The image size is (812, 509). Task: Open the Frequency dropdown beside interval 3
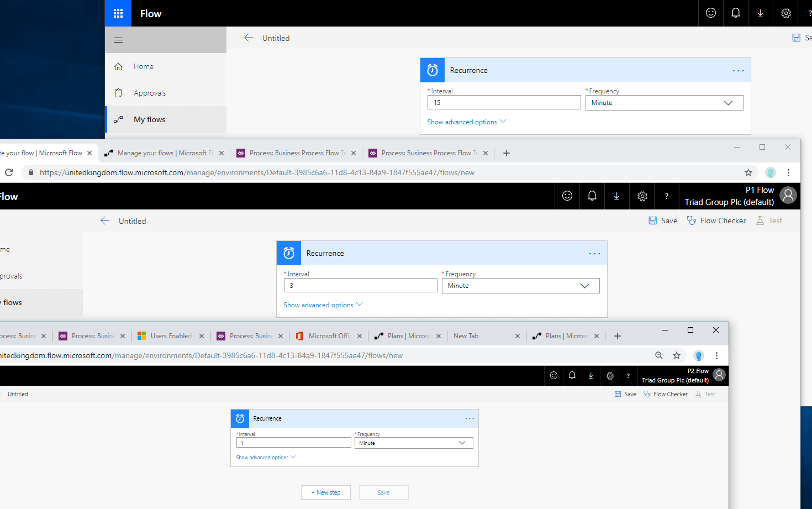pos(520,286)
